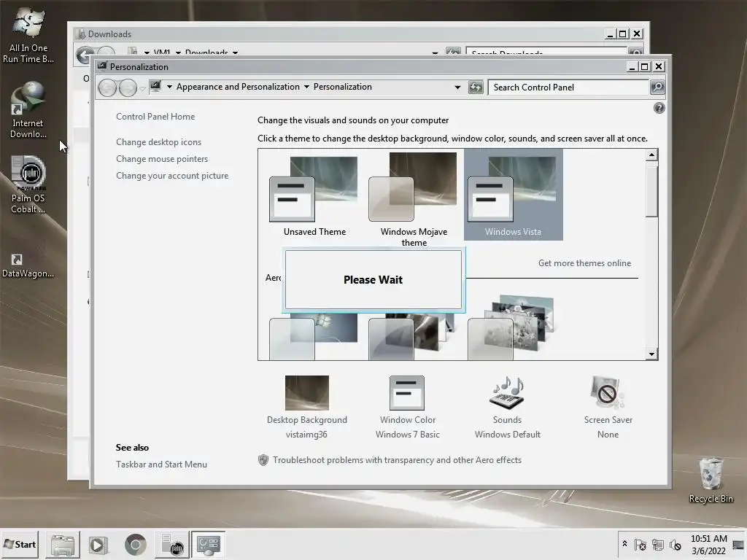Click the Start button
The image size is (747, 560).
click(x=20, y=544)
